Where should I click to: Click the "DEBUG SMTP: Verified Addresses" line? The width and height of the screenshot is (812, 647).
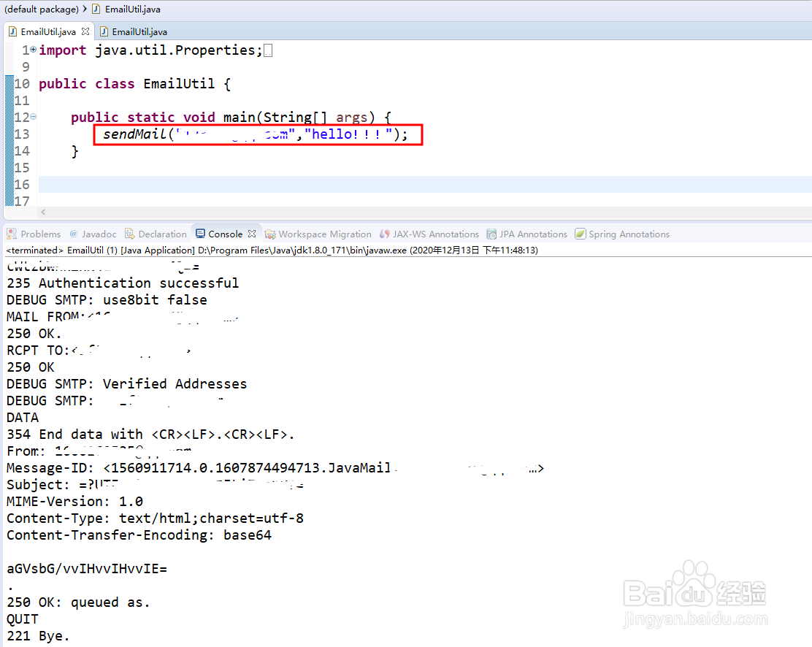[x=127, y=384]
